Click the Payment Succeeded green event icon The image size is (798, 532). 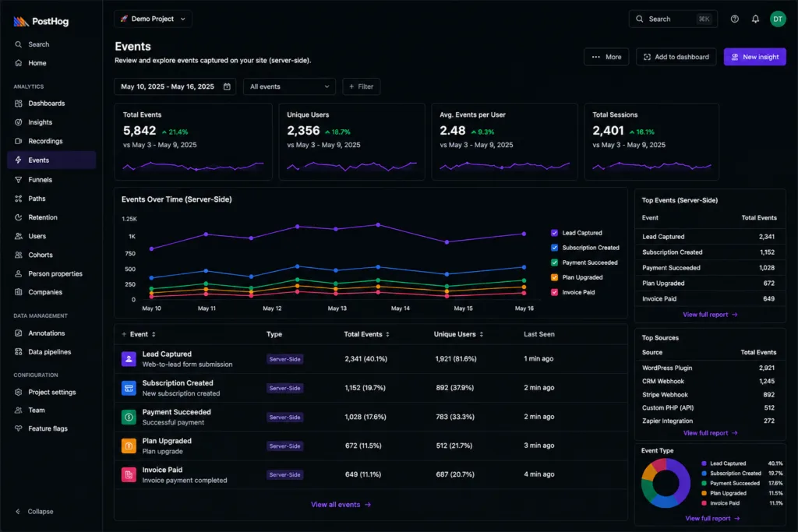pos(129,417)
